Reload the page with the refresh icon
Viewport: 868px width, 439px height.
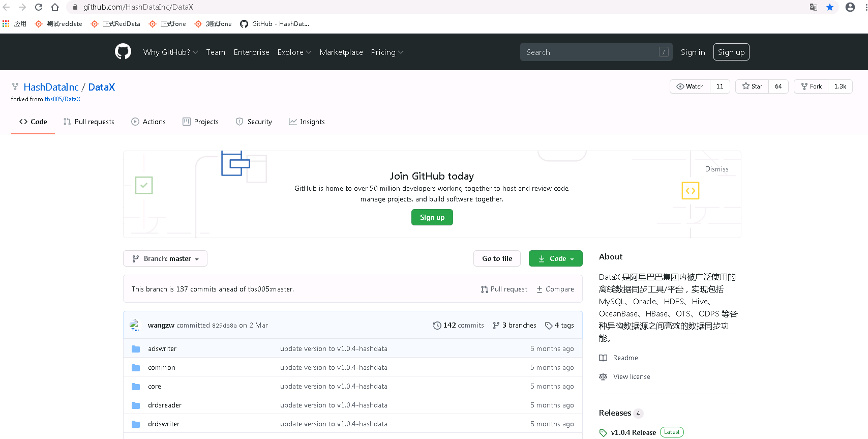click(x=39, y=7)
